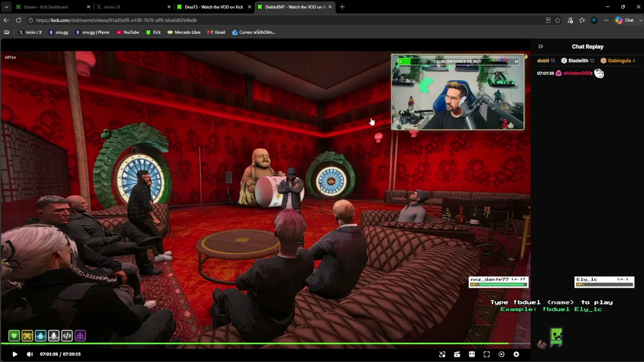Close the DiabloEMT VOD tab

coord(331,7)
